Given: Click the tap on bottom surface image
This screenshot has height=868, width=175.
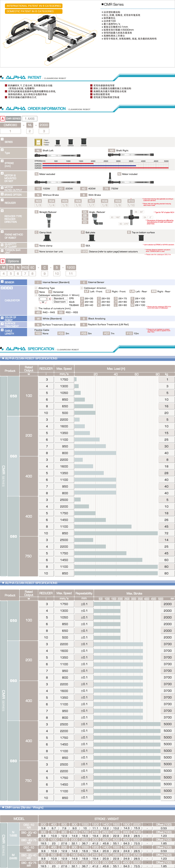Looking at the screenshot, I should tap(141, 238).
